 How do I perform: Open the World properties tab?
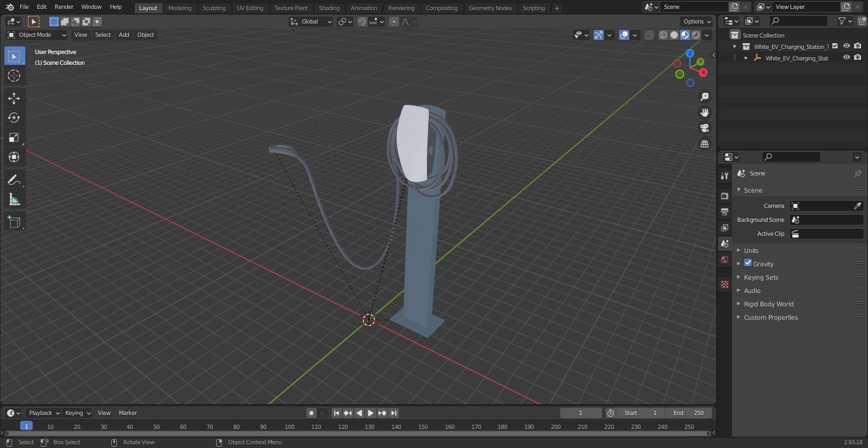pyautogui.click(x=724, y=260)
